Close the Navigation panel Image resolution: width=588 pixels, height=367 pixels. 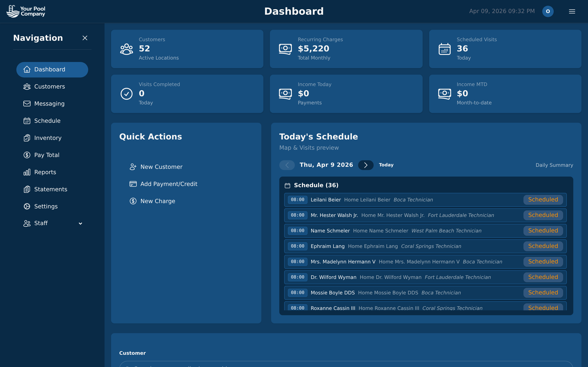click(x=85, y=38)
